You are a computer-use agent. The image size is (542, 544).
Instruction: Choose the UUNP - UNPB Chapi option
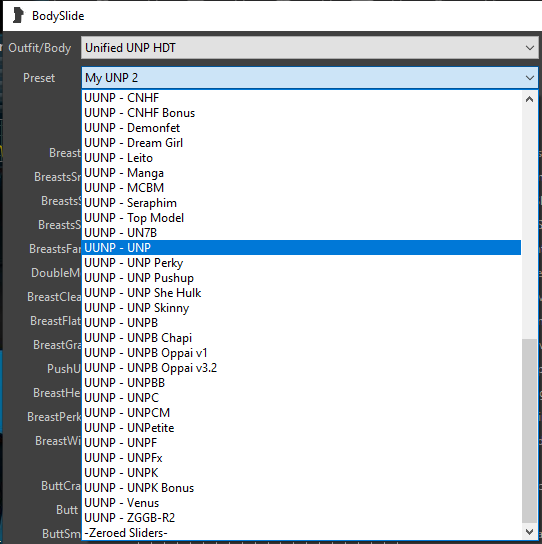pos(301,338)
